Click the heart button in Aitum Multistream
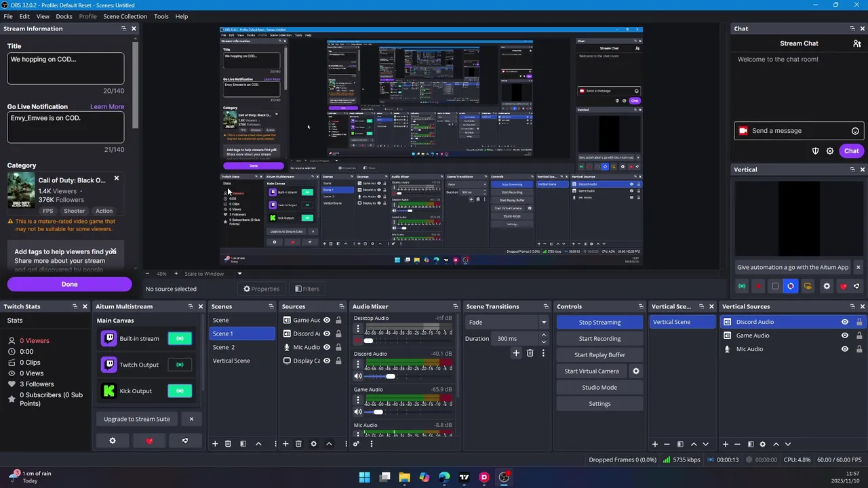 (149, 441)
